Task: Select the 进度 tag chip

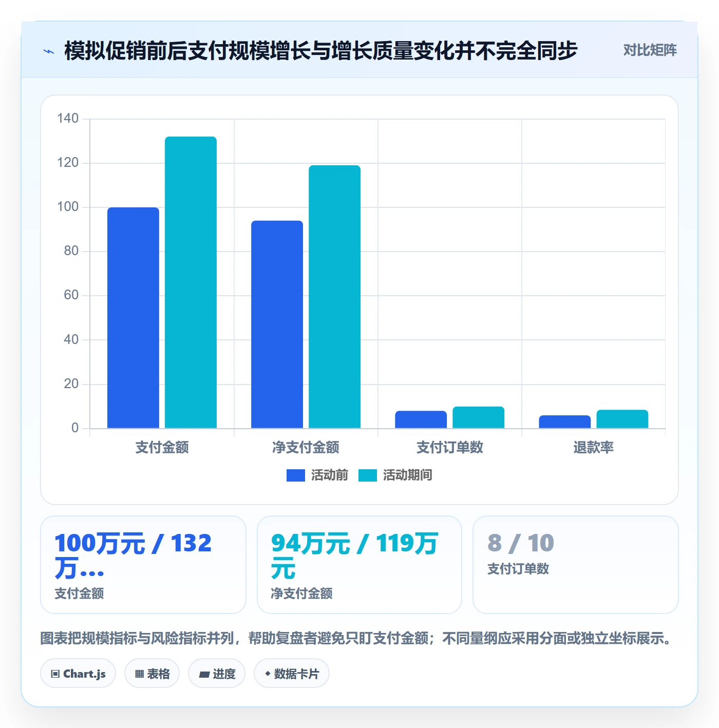Action: [x=217, y=674]
